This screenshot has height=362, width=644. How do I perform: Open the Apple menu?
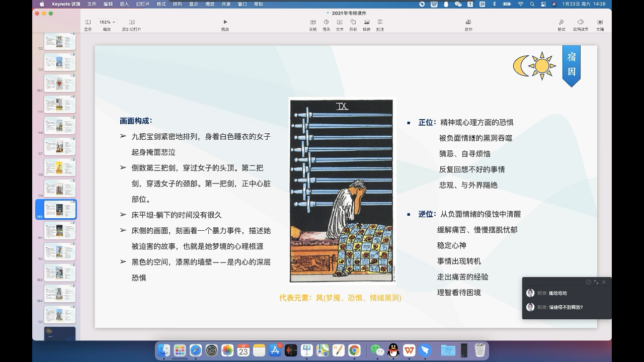tap(42, 4)
